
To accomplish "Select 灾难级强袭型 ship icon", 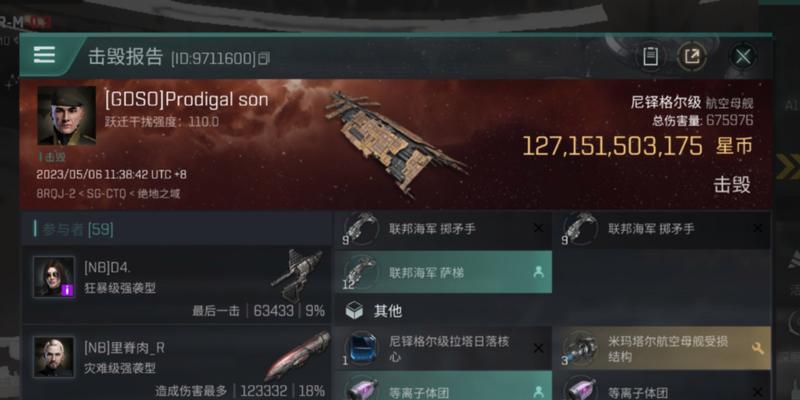I will click(297, 355).
